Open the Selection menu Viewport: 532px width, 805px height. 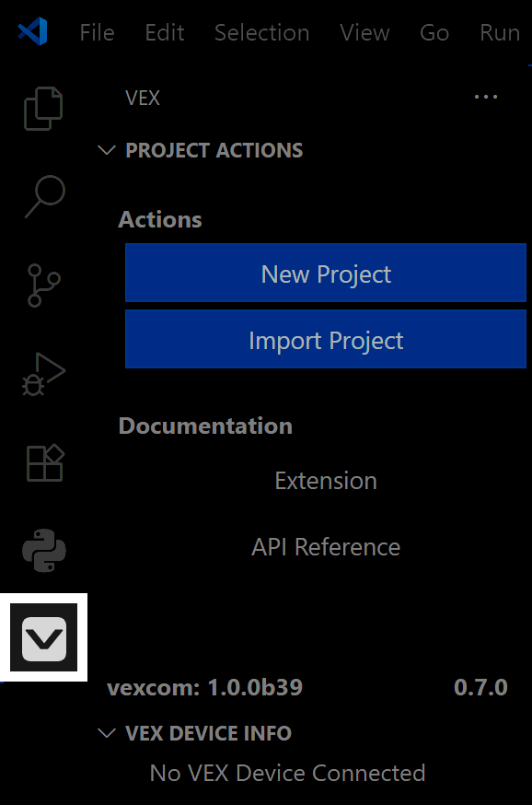(x=261, y=32)
